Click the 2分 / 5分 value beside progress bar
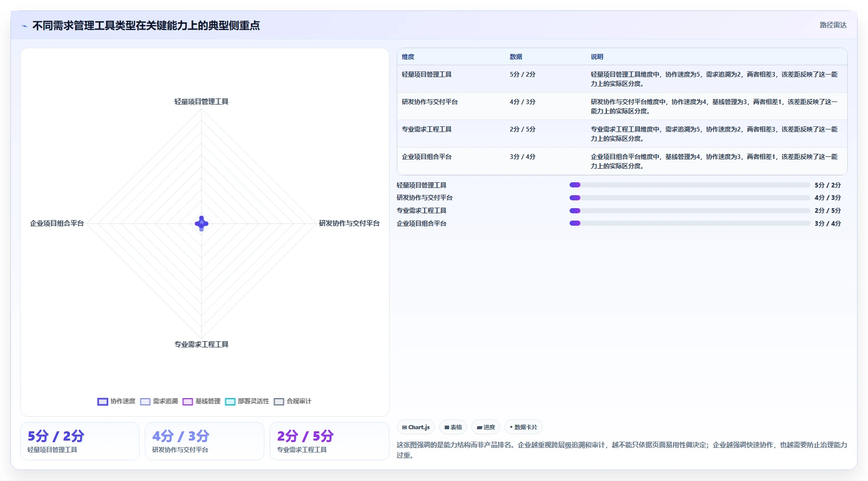This screenshot has width=868, height=481. point(828,211)
